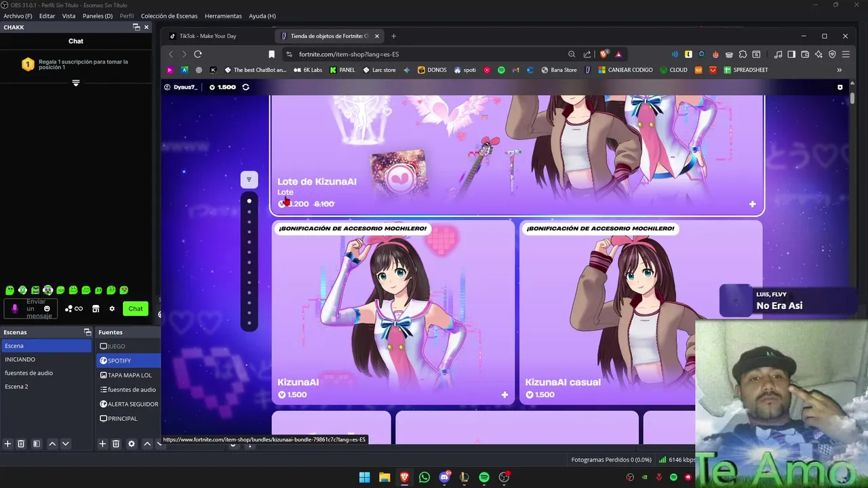Open Colección de Escenas menu
The image size is (868, 488).
169,16
